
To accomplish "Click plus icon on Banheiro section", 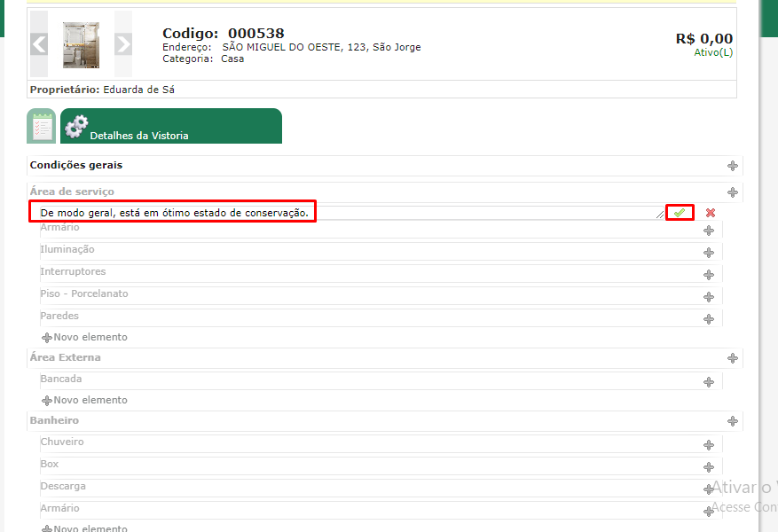I will (x=733, y=421).
